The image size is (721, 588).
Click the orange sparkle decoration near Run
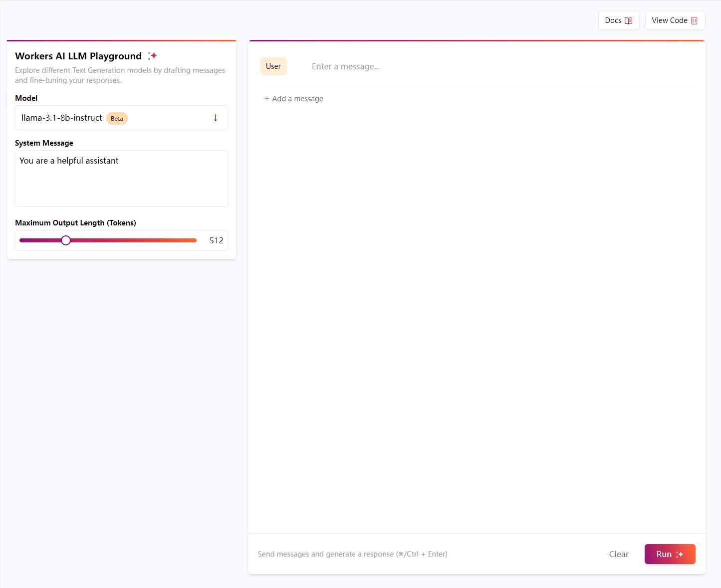tap(680, 554)
